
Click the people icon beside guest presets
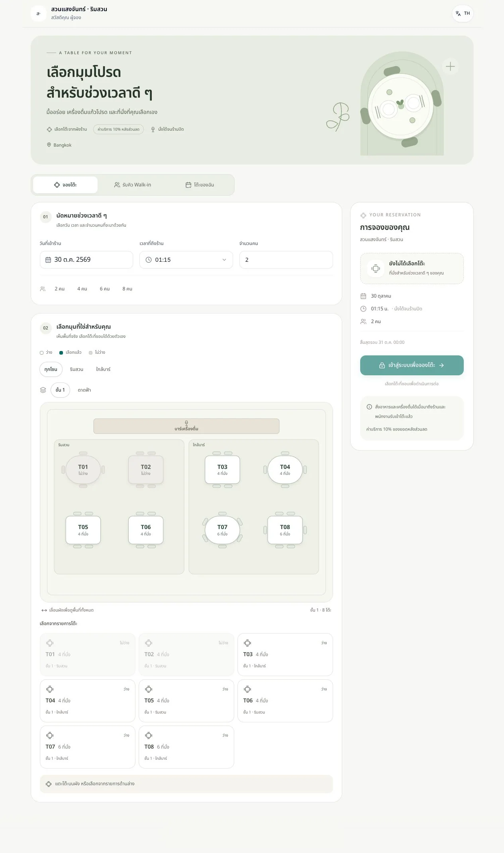[x=43, y=289]
